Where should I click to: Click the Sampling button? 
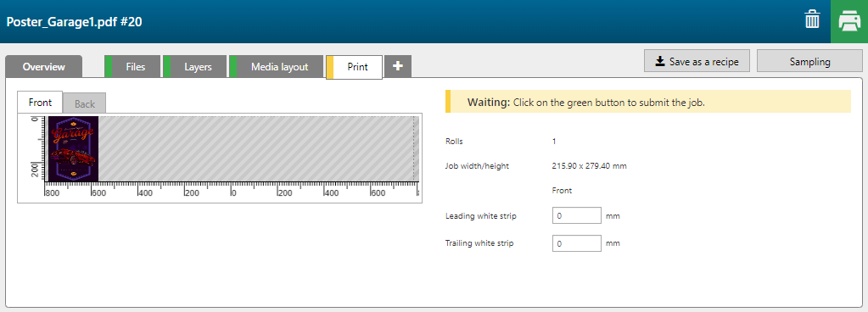click(809, 61)
